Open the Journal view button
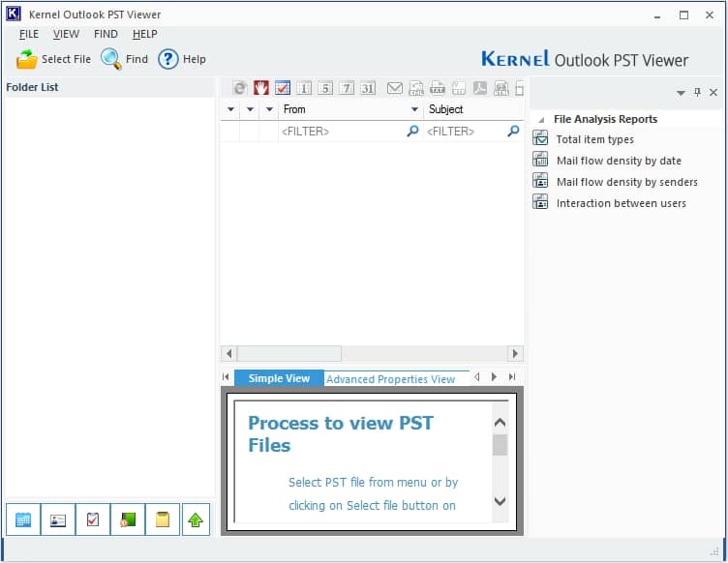The height and width of the screenshot is (563, 728). tap(128, 519)
